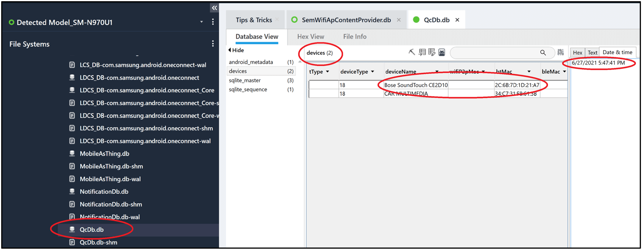
Task: Hide the table list panel
Action: [236, 50]
